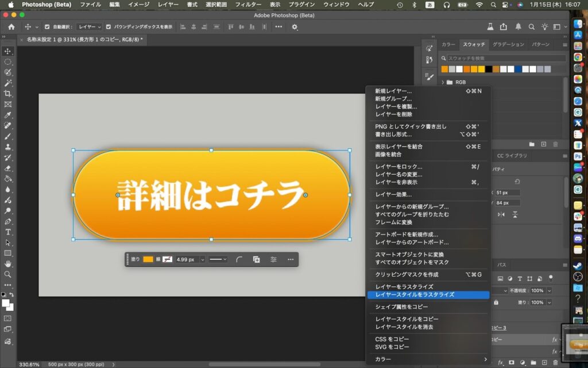Toggle the 自動選択 checkbox

coord(47,26)
